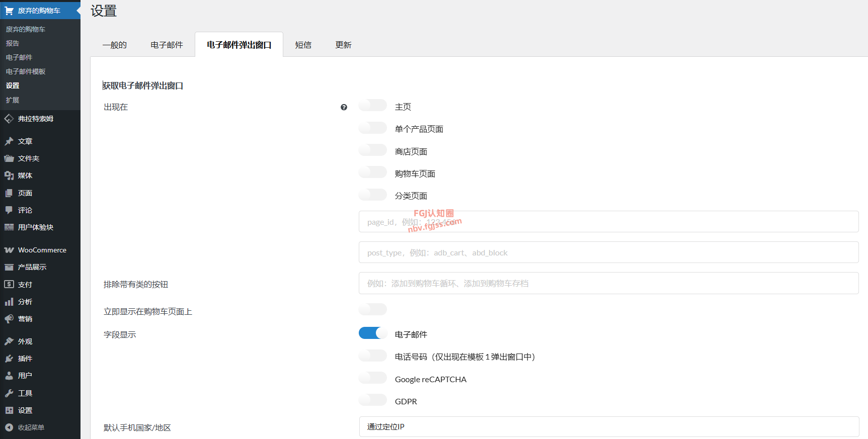This screenshot has width=868, height=439.
Task: Click the abandoned cart icon in sidebar header
Action: 9,10
